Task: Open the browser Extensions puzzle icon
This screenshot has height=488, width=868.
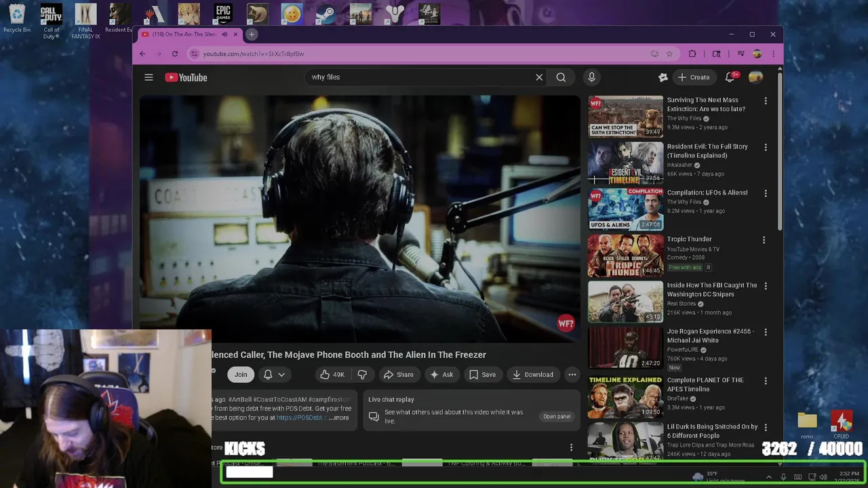Action: pyautogui.click(x=692, y=54)
